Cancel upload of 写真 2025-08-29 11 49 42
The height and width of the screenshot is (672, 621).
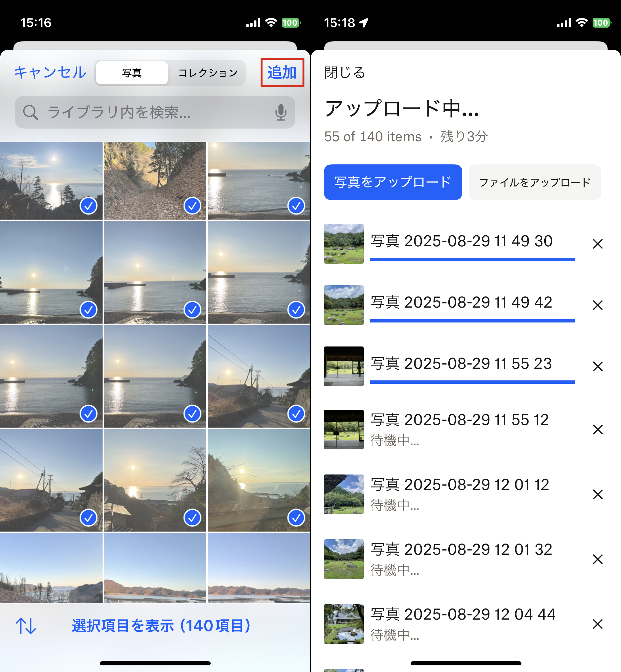click(x=598, y=305)
